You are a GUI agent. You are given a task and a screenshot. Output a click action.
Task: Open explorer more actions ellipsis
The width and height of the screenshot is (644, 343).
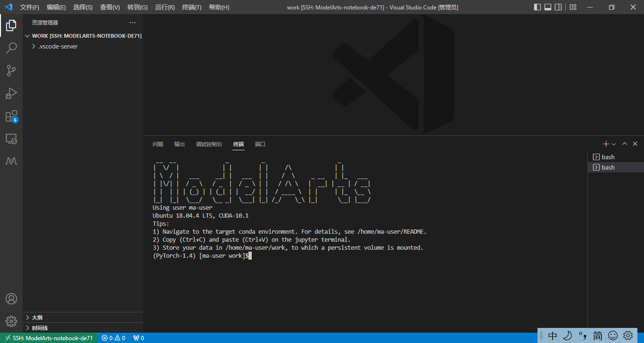(132, 23)
